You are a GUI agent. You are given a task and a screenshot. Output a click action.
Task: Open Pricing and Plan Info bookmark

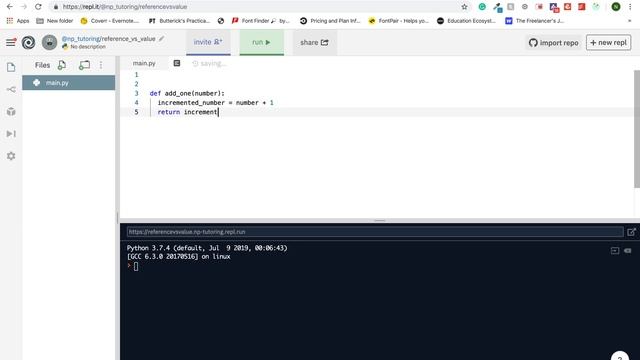pos(330,21)
